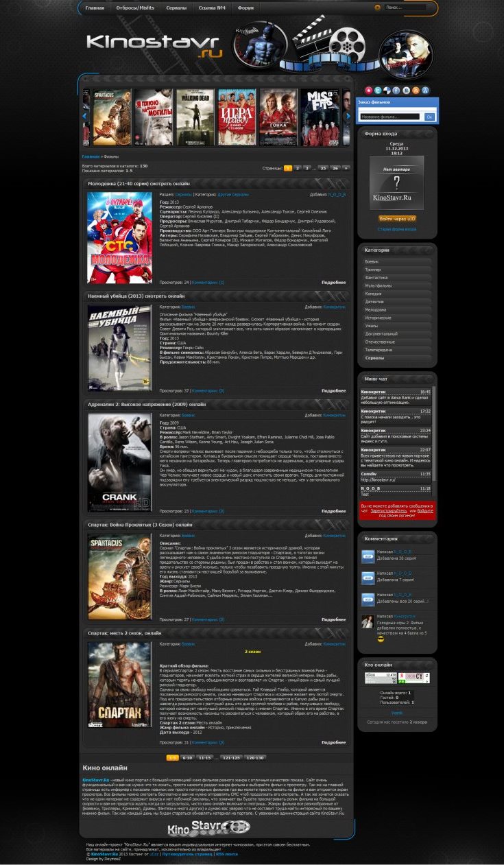The image size is (504, 865).
Task: Open the http://kinostavr.ru/ chat link
Action: (x=378, y=479)
